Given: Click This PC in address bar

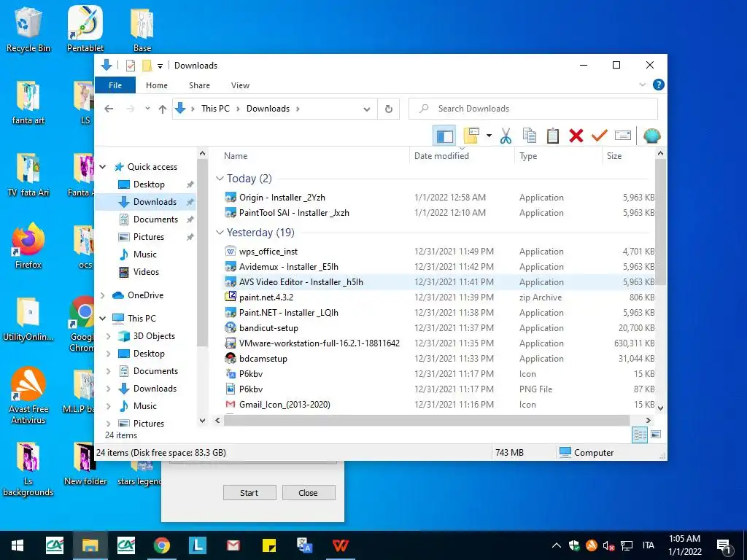Looking at the screenshot, I should pos(215,109).
